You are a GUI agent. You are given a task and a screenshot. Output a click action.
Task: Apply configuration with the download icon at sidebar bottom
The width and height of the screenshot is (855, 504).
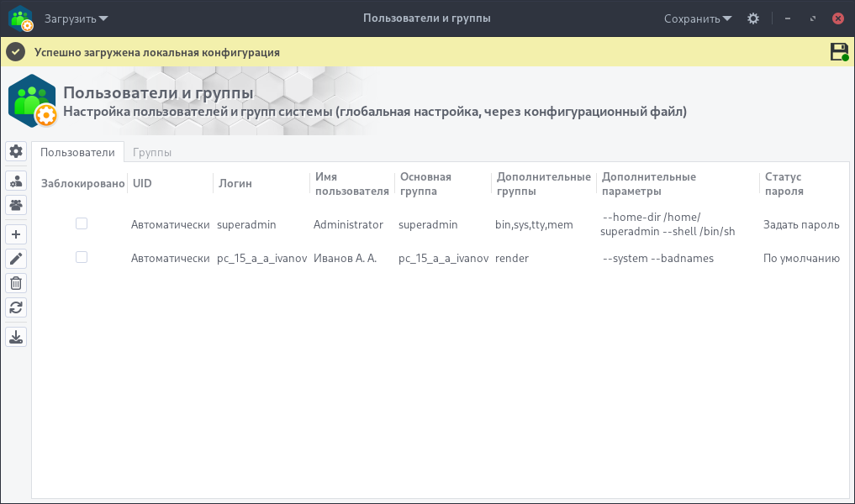[15, 336]
